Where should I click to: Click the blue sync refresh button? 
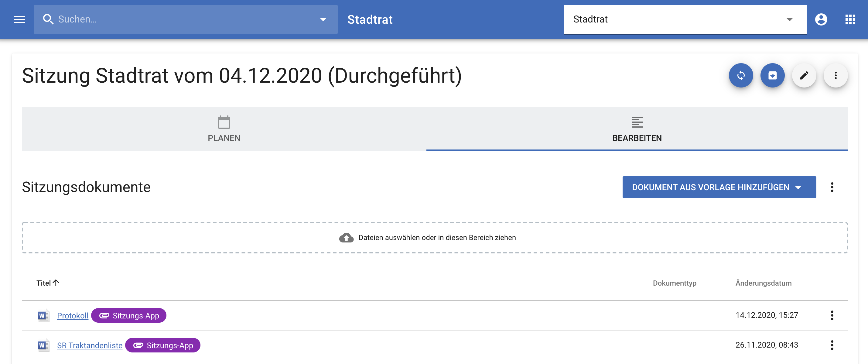(x=741, y=75)
